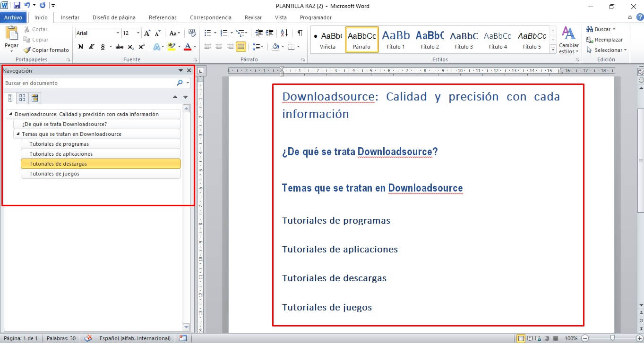Show page thumbnails view in Navegación
The image size is (644, 343).
22,98
